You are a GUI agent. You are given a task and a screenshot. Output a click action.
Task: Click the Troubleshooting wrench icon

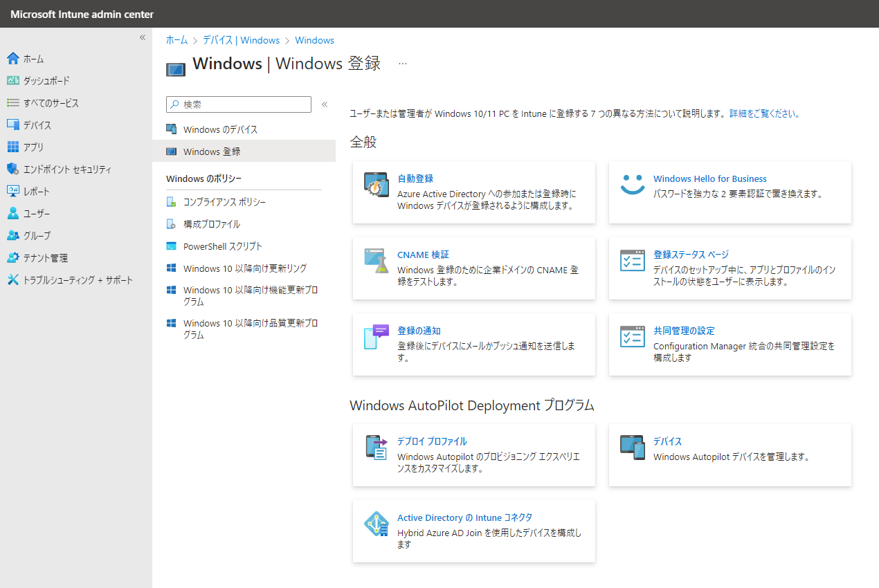point(12,280)
